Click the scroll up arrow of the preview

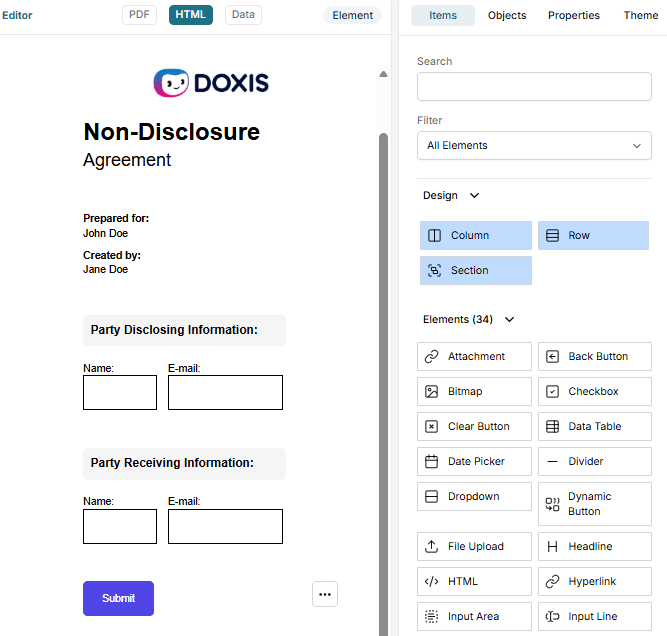pos(383,74)
